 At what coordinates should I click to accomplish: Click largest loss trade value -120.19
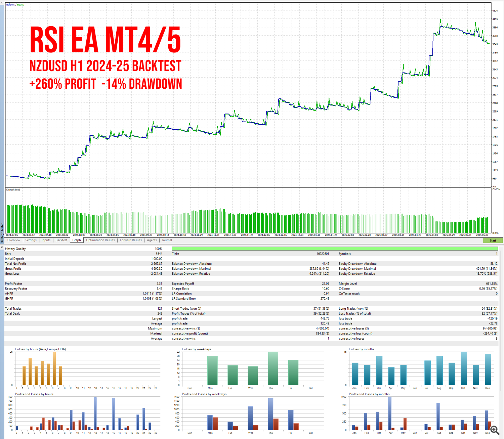pyautogui.click(x=493, y=319)
